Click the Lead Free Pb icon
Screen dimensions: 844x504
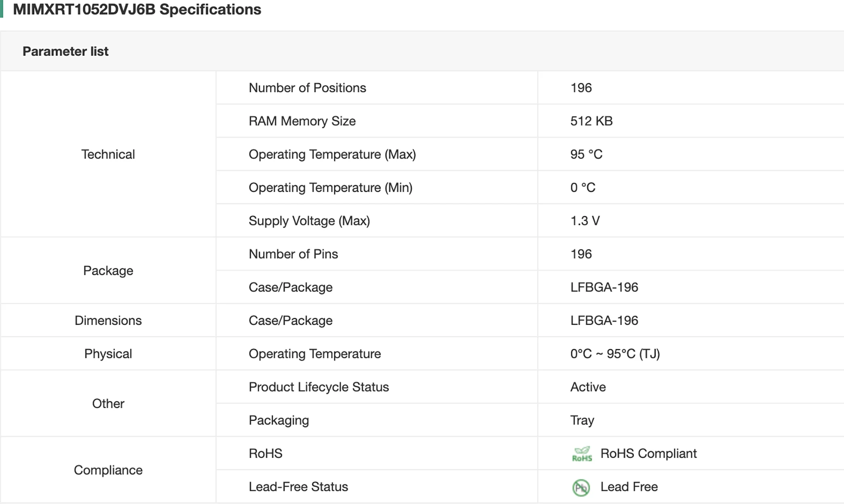[581, 487]
